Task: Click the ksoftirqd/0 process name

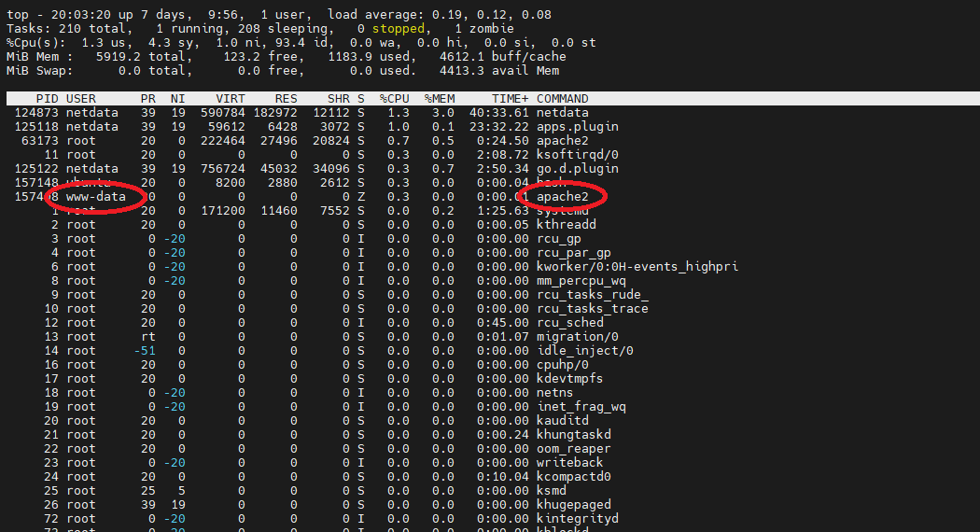Action: (577, 155)
